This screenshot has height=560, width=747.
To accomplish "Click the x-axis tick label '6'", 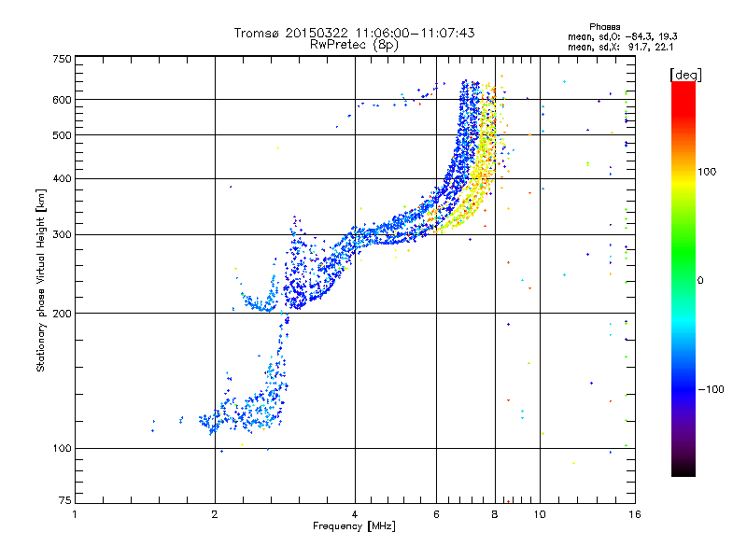I will tap(436, 514).
